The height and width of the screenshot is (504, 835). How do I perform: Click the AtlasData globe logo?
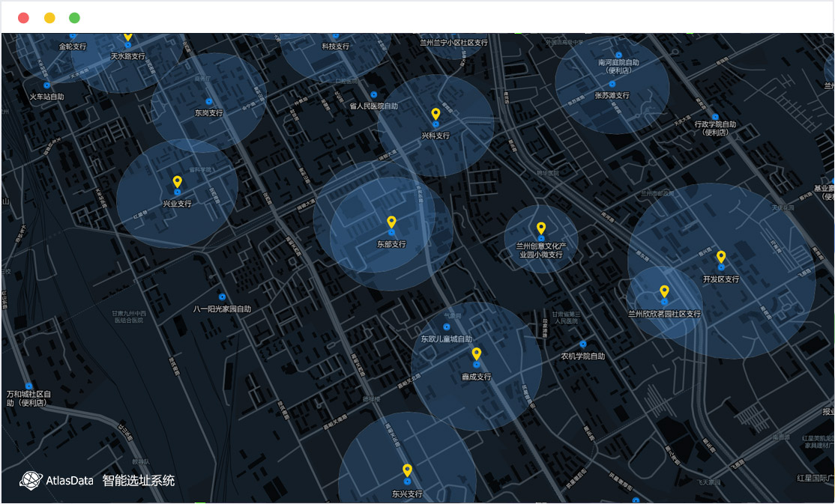click(x=31, y=480)
